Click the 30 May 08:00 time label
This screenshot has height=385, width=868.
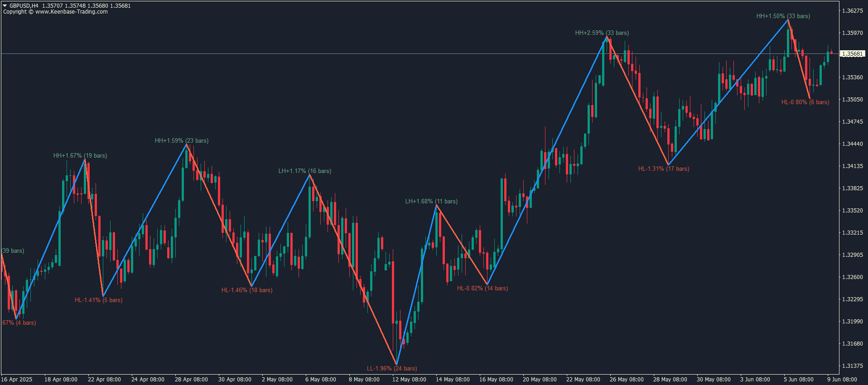click(x=714, y=380)
